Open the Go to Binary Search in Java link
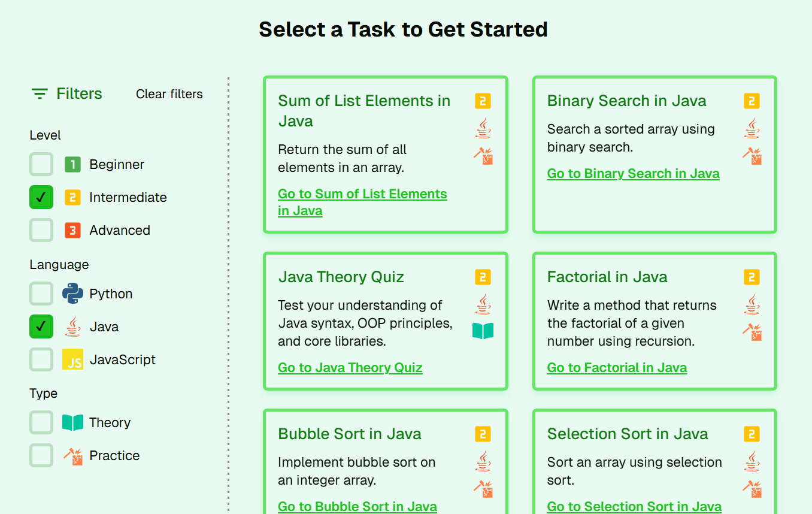The height and width of the screenshot is (514, 812). tap(633, 174)
